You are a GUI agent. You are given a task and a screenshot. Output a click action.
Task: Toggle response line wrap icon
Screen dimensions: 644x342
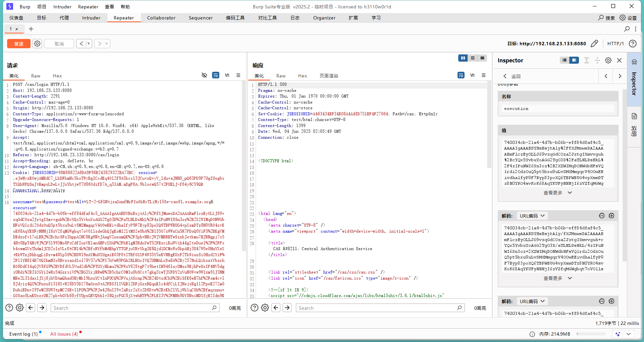(x=461, y=75)
